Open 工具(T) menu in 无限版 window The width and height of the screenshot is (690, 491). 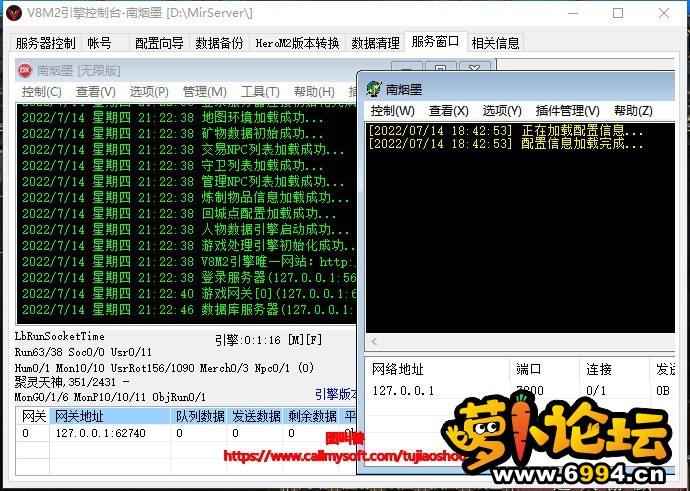pyautogui.click(x=260, y=92)
